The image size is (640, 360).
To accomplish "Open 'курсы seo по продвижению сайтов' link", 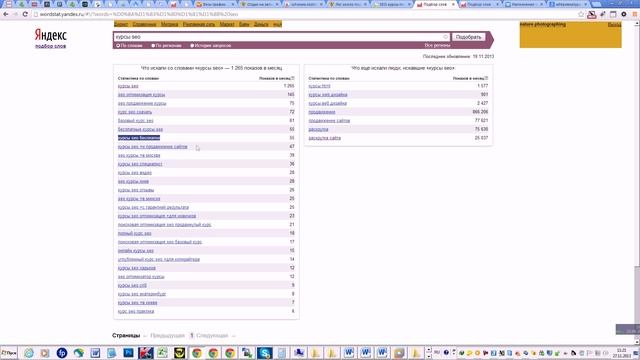I will point(153,147).
